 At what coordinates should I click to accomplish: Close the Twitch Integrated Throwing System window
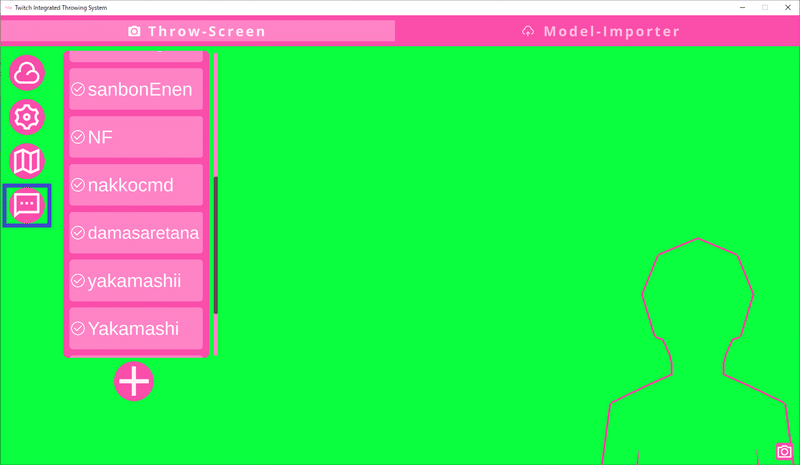coord(788,8)
